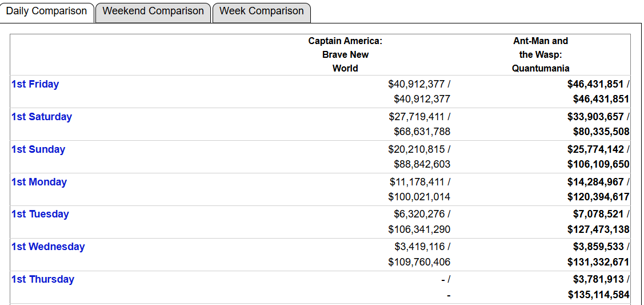Select the $3,859,533 Wednesday value
The width and height of the screenshot is (644, 305).
pyautogui.click(x=598, y=247)
